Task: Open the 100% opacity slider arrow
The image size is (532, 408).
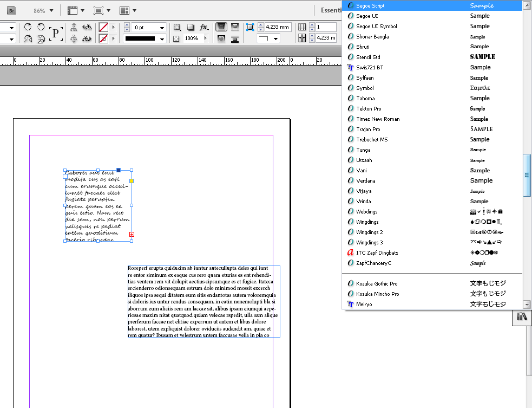Action: click(206, 38)
